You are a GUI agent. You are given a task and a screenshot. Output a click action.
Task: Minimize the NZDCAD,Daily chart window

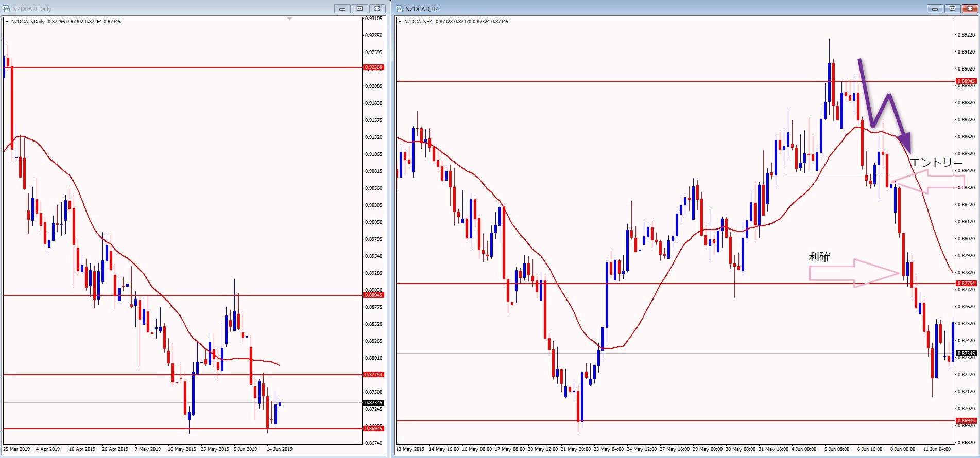342,9
